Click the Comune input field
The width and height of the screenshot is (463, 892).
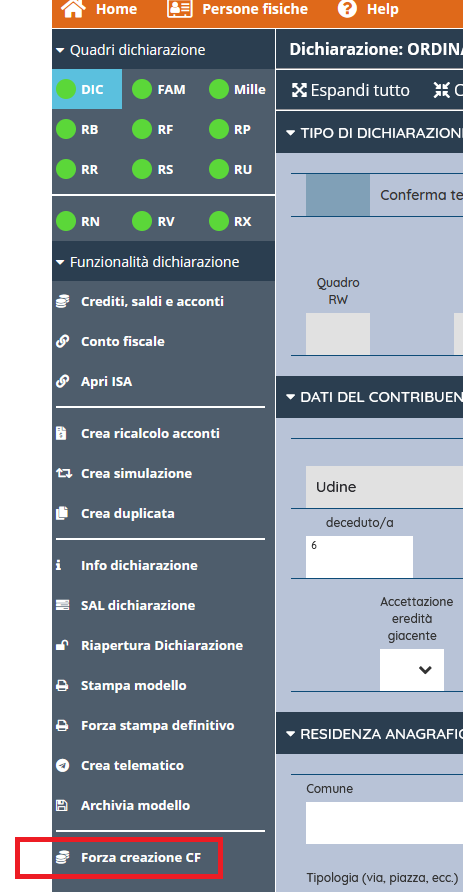point(384,823)
